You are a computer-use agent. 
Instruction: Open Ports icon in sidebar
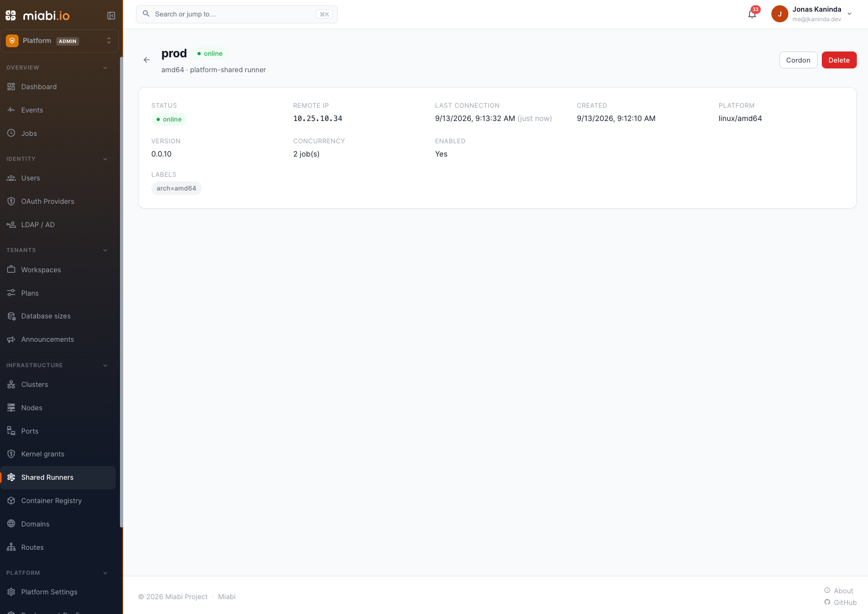tap(11, 431)
